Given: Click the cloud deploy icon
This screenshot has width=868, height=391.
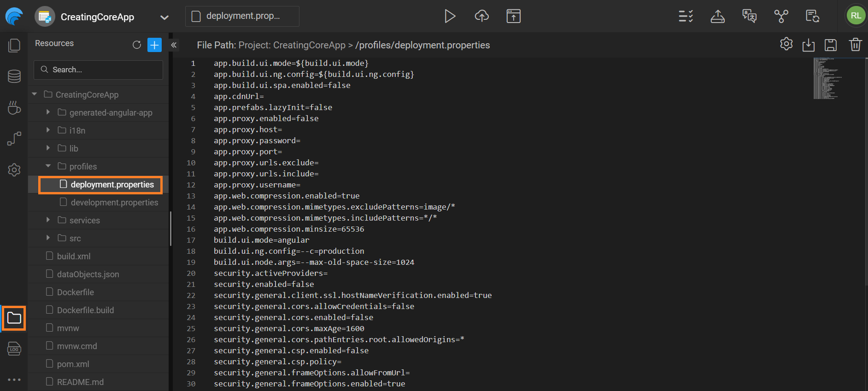Looking at the screenshot, I should 481,17.
